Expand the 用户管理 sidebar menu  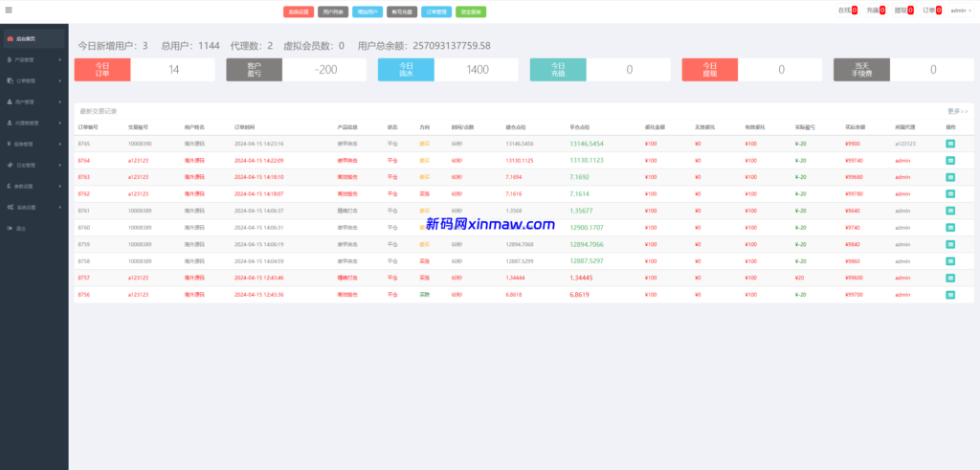point(26,101)
